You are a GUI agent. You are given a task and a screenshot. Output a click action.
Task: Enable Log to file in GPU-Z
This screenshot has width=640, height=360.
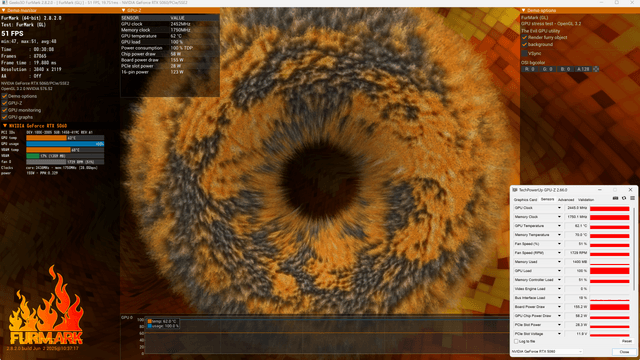point(516,341)
